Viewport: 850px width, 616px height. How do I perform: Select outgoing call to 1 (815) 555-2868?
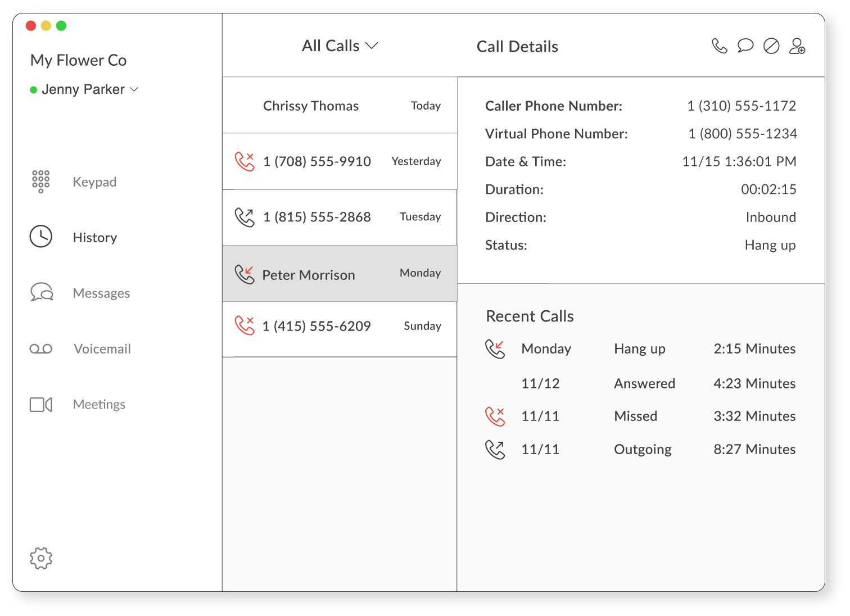coord(340,217)
